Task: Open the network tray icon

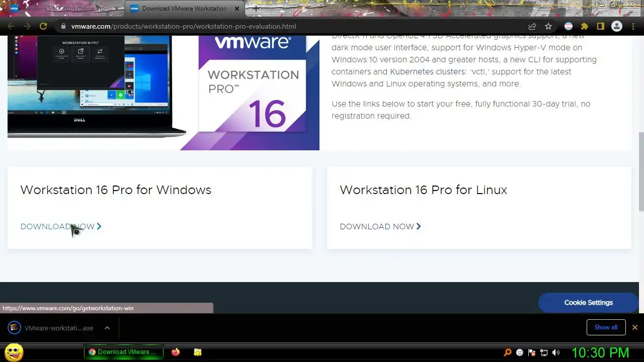Action: pyautogui.click(x=544, y=352)
